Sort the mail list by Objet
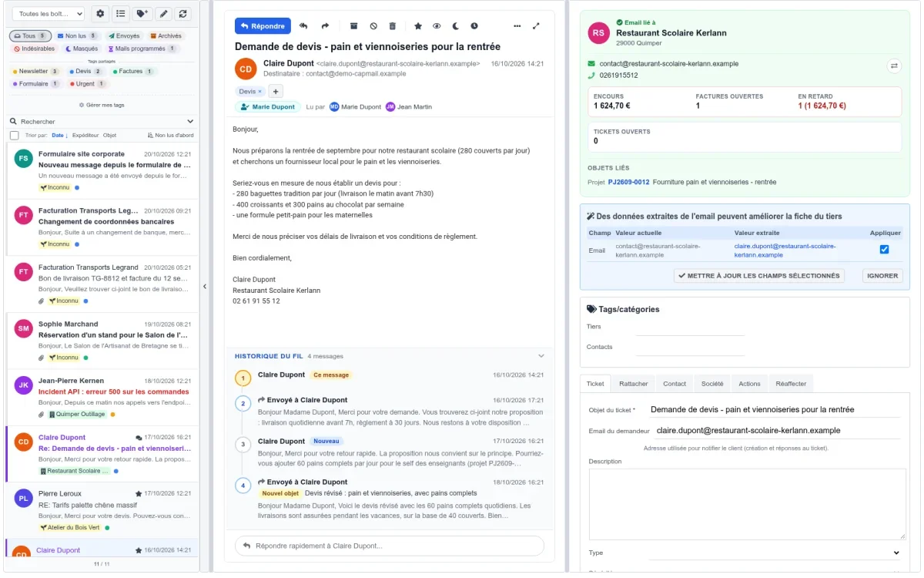924x578 pixels. [109, 135]
